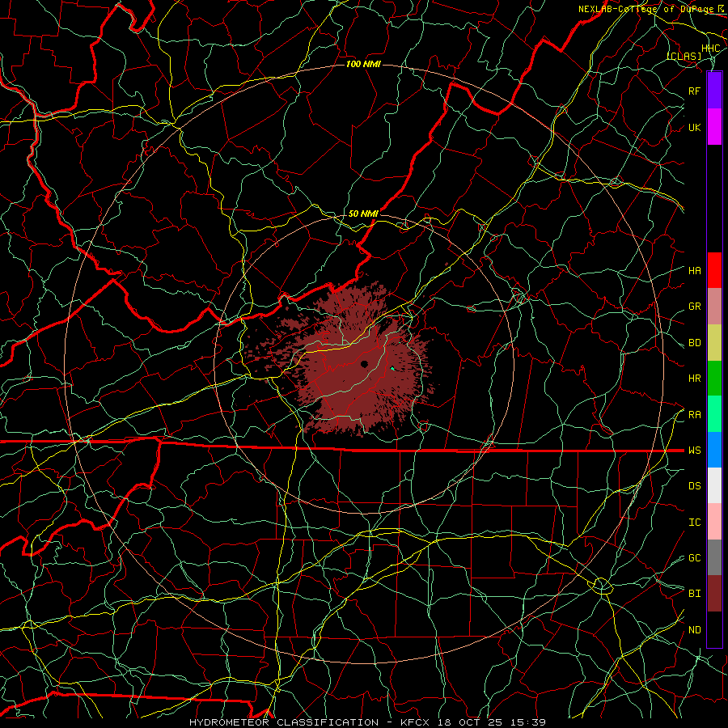Image resolution: width=728 pixels, height=728 pixels.
Task: Click the '50 NMI' range ring label
Action: (x=363, y=214)
